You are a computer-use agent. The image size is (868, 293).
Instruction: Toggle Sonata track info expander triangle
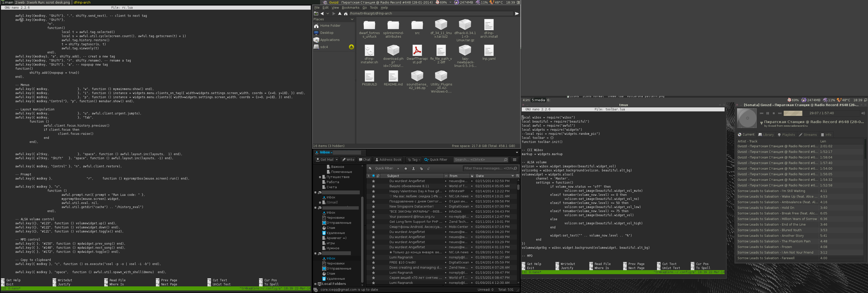761,123
